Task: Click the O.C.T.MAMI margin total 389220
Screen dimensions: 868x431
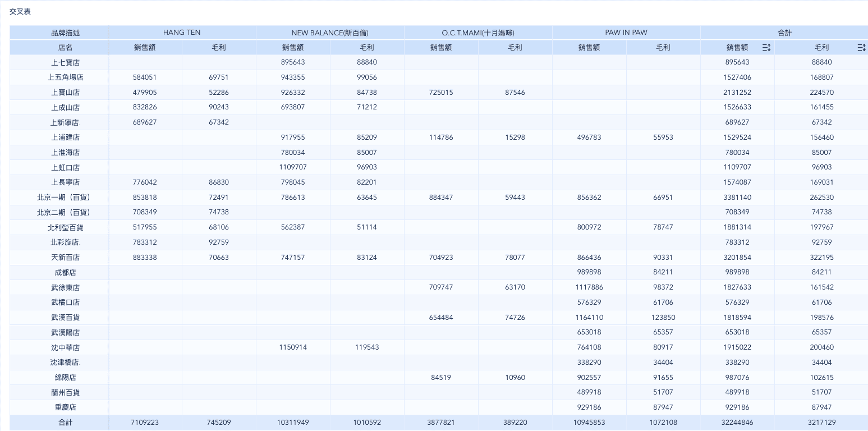Action: tap(515, 423)
